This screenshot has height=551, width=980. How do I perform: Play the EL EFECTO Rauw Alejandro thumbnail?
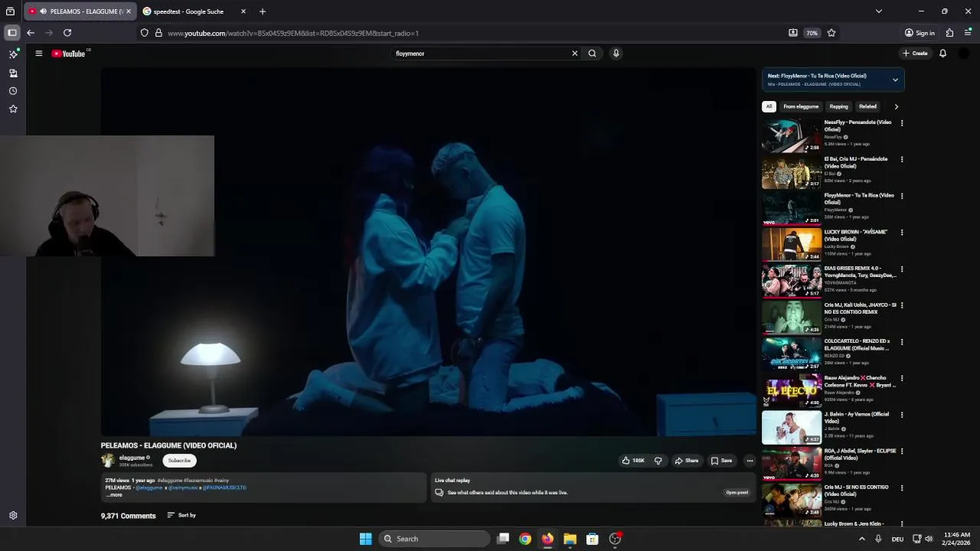tap(792, 391)
